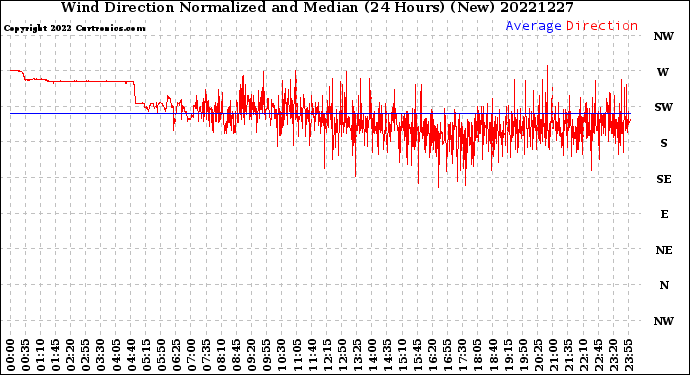The image size is (690, 375).
Task: Click the 12:50 time axis label
Action: pyautogui.click(x=342, y=355)
